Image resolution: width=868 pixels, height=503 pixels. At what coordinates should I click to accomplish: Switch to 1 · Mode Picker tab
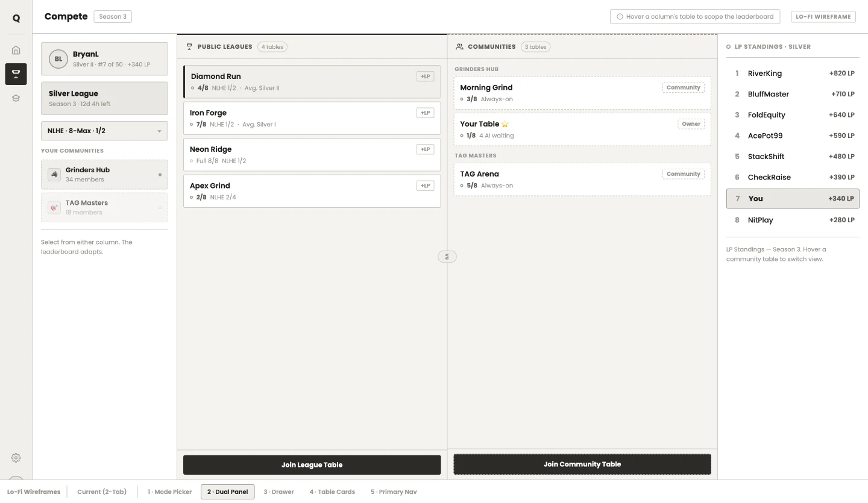[x=169, y=492]
